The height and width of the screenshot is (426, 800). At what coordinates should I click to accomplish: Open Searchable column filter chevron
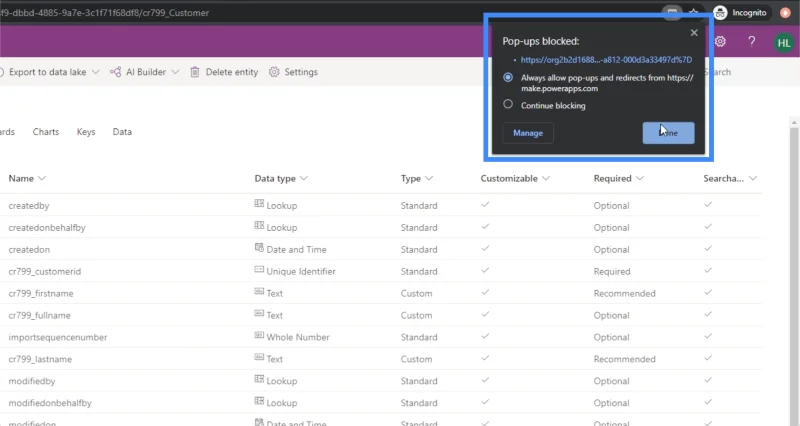(753, 178)
